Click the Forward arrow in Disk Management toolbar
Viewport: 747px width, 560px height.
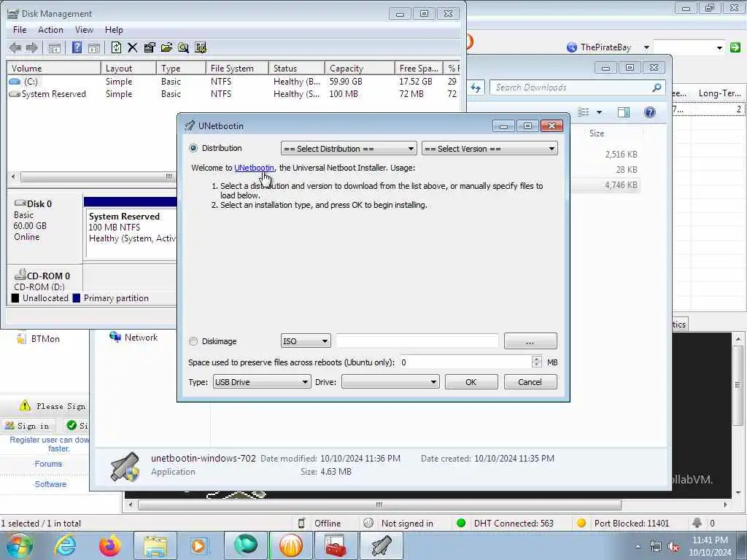click(31, 47)
